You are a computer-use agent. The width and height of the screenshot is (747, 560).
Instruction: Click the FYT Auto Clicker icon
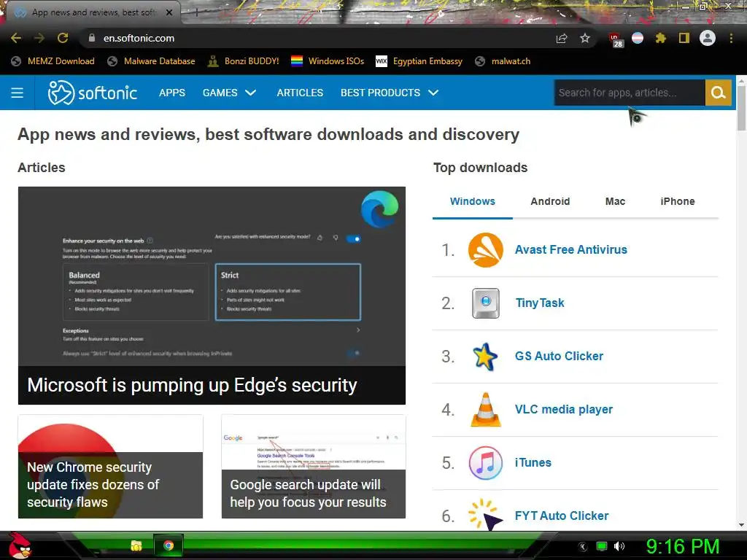tap(485, 514)
